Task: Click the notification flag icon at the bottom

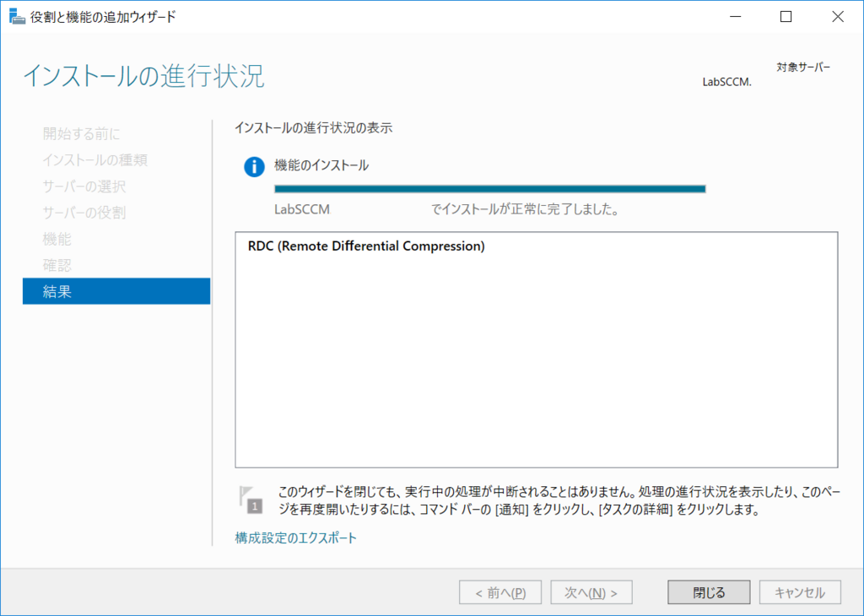Action: pyautogui.click(x=251, y=500)
